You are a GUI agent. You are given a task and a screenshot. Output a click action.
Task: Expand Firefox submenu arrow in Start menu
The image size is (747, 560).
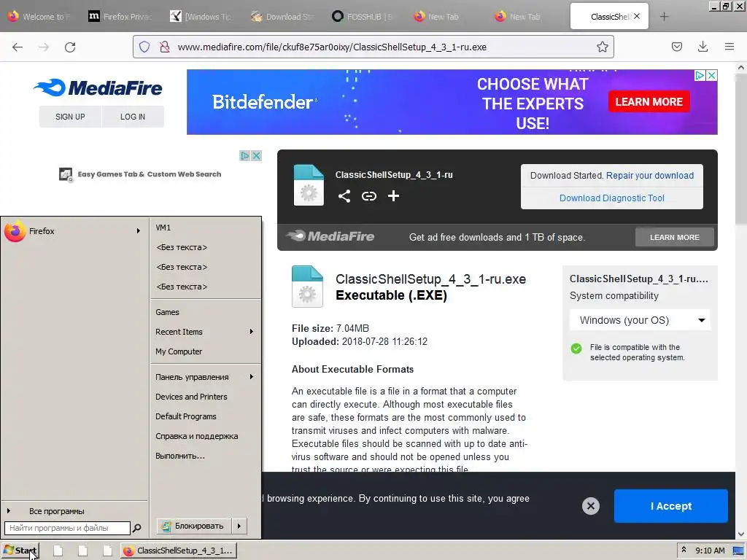coord(138,231)
